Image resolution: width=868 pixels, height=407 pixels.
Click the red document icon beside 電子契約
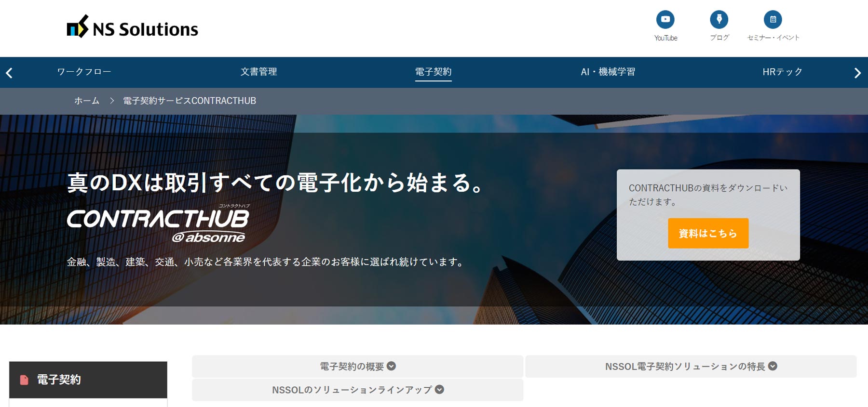24,380
